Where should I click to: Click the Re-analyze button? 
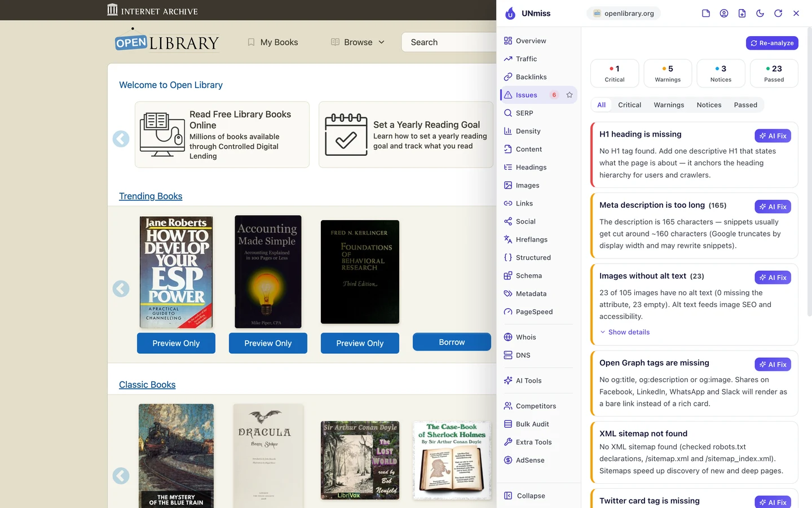point(772,43)
